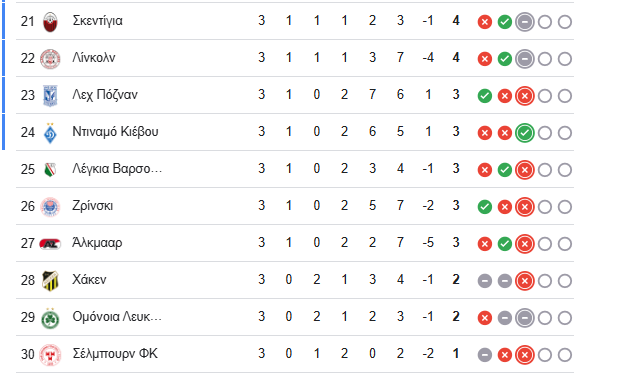Click the Ντιναμό Κιέβου blue diamond logo
The height and width of the screenshot is (374, 630).
(x=50, y=133)
